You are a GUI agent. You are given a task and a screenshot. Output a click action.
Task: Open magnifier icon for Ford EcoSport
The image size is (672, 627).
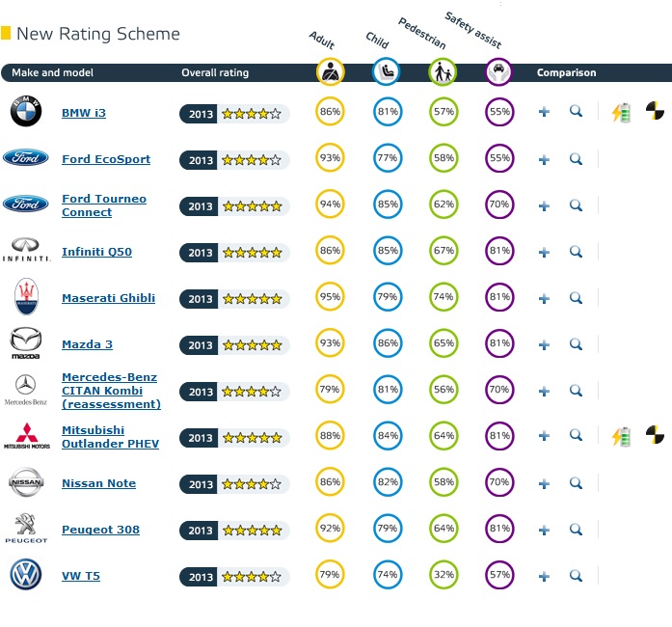point(576,159)
